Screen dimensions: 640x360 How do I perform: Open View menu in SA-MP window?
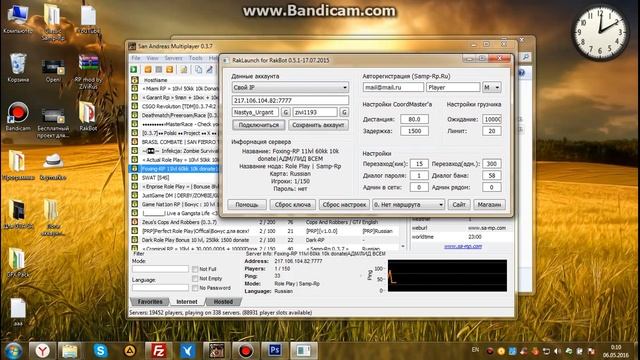tap(152, 58)
